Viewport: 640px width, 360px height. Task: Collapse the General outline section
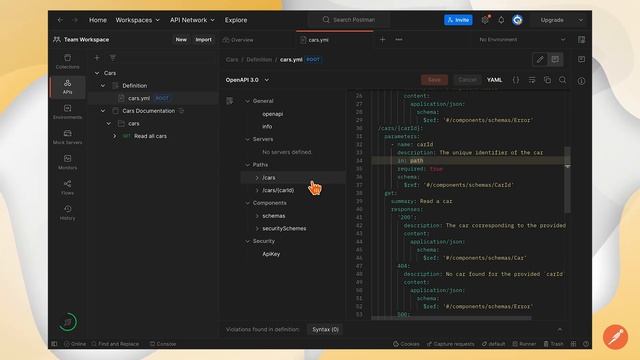pos(247,101)
